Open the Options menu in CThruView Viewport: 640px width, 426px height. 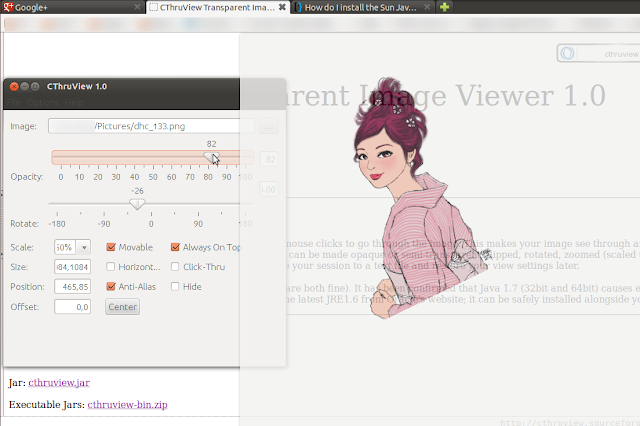tap(43, 102)
